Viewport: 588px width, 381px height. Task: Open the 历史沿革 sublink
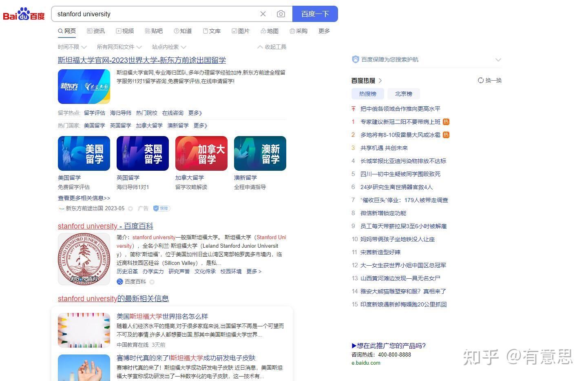127,271
